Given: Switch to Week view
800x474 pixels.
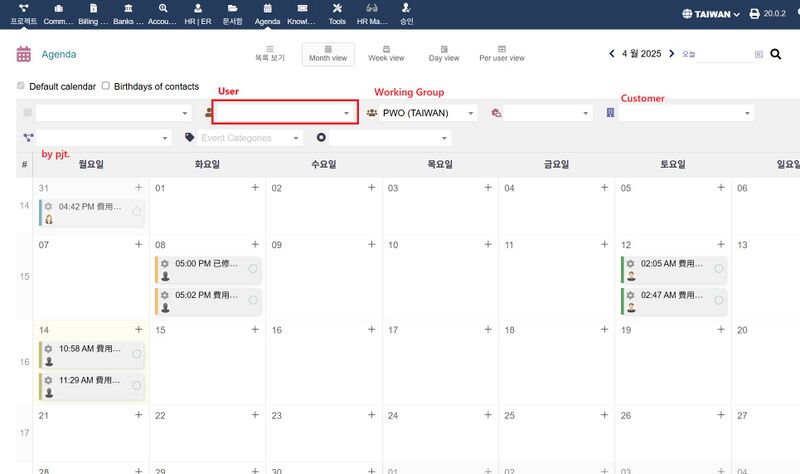Looking at the screenshot, I should 386,53.
